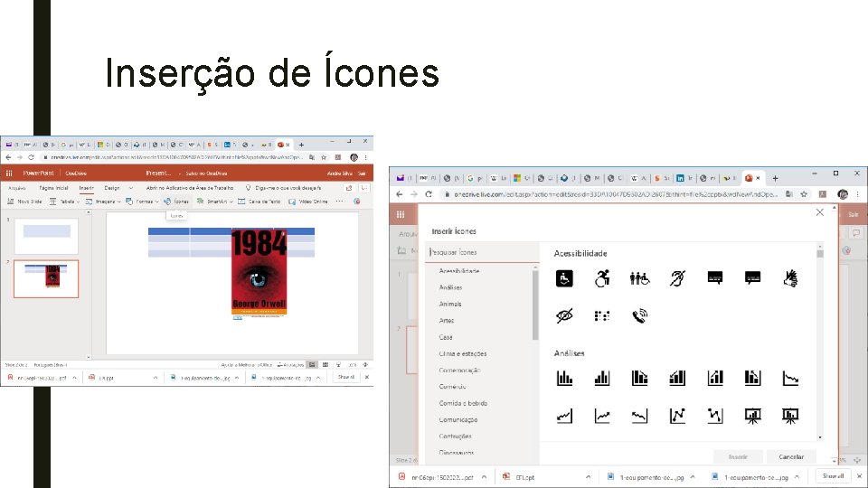Open the Clima e estações category

click(x=463, y=353)
